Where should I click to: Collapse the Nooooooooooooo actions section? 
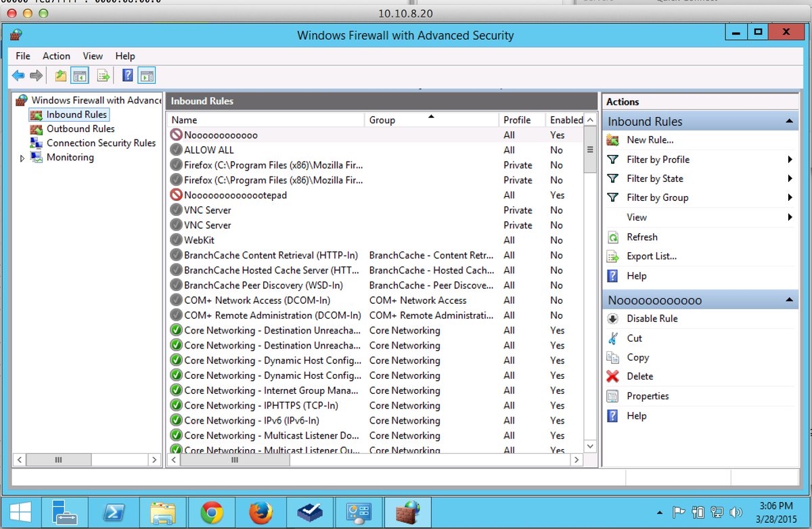coord(788,300)
